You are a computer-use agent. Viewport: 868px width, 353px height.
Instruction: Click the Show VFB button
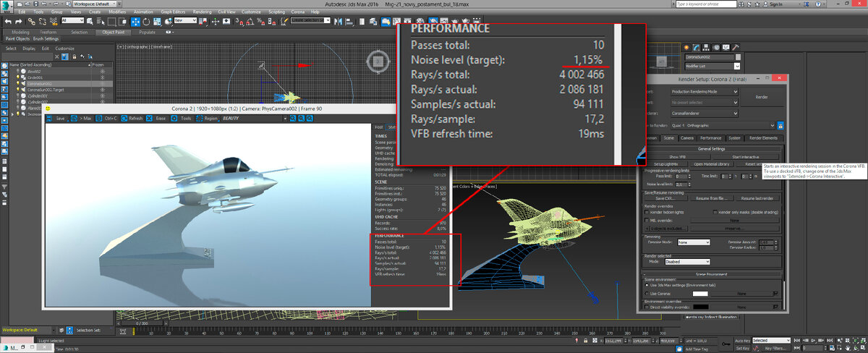coord(678,157)
